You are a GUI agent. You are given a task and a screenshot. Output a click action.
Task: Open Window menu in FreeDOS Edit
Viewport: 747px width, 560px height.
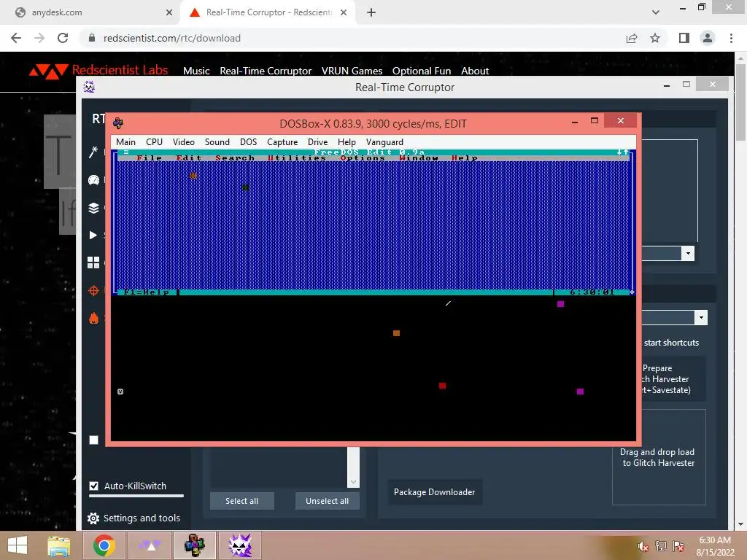pyautogui.click(x=419, y=158)
